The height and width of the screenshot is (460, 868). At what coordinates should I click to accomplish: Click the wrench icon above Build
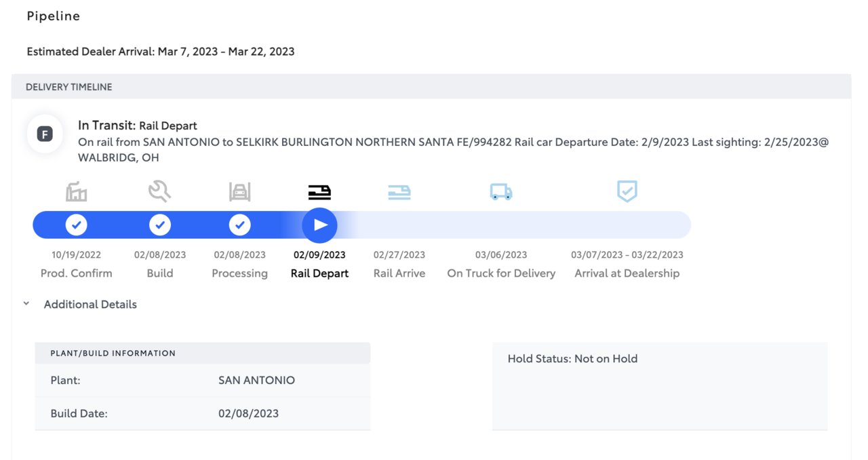[x=159, y=192]
